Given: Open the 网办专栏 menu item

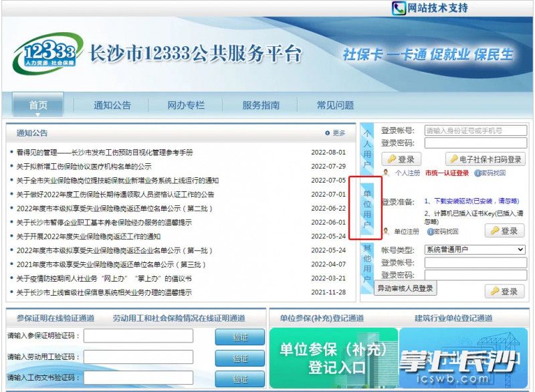Looking at the screenshot, I should (185, 105).
